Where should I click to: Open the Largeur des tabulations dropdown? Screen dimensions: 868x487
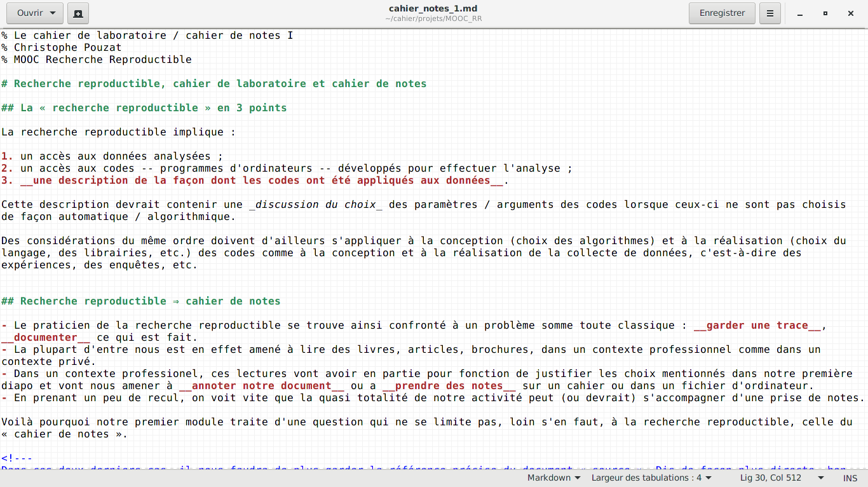point(651,478)
